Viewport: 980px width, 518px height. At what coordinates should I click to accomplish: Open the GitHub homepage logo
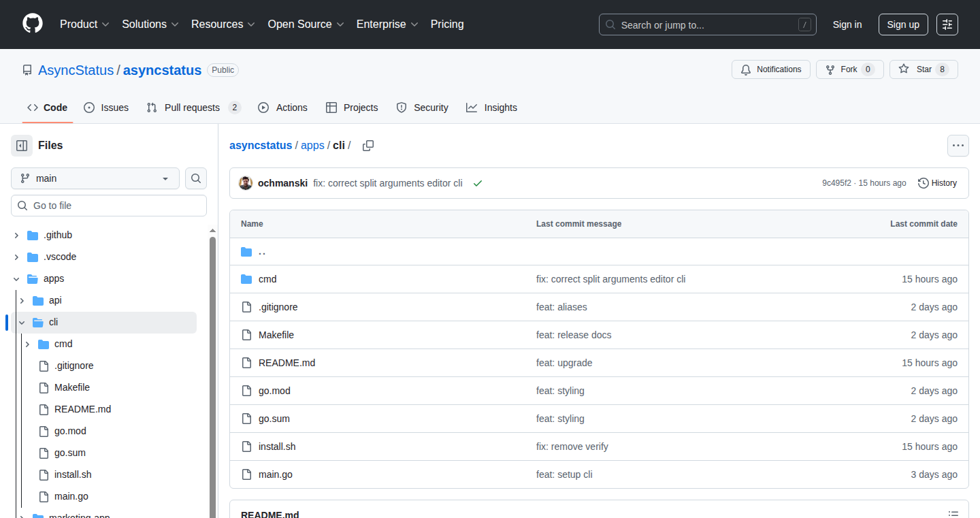33,24
